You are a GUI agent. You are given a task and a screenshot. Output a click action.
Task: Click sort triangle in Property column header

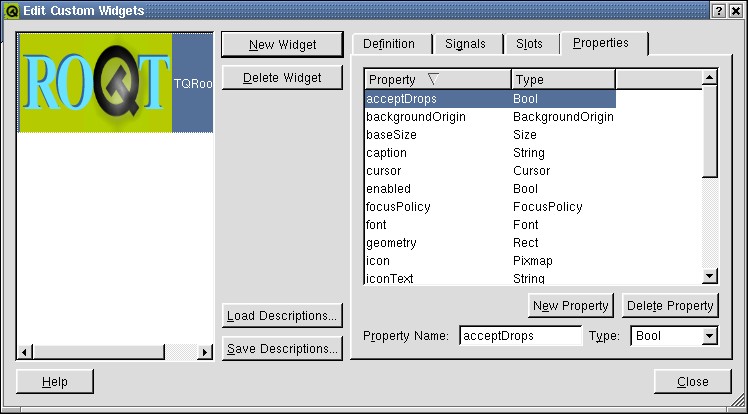tap(432, 79)
